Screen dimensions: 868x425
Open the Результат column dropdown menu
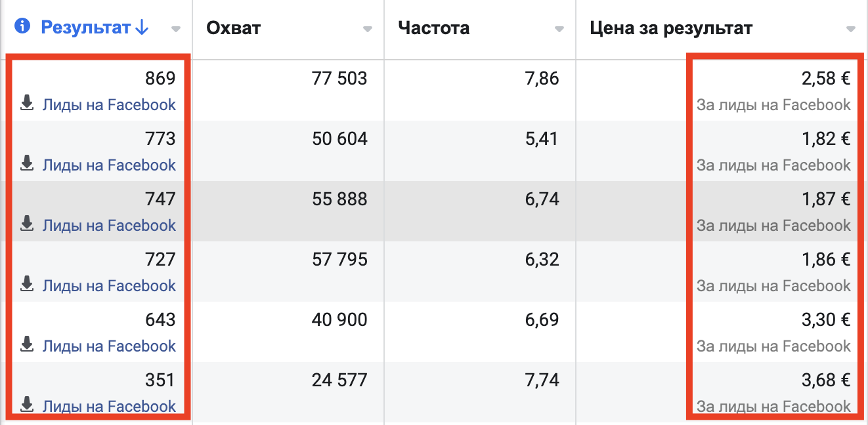[x=176, y=30]
